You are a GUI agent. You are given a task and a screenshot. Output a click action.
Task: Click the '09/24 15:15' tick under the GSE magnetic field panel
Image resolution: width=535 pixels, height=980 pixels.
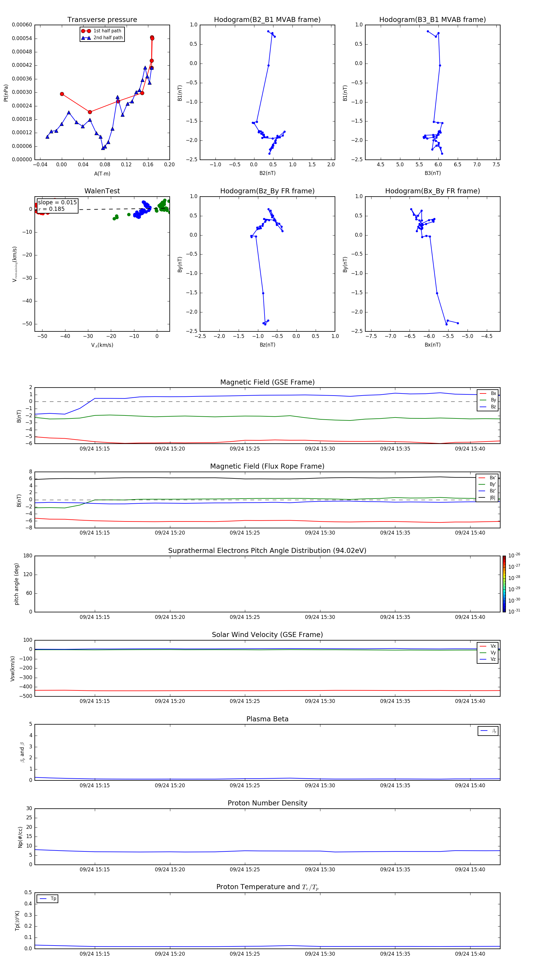95,449
